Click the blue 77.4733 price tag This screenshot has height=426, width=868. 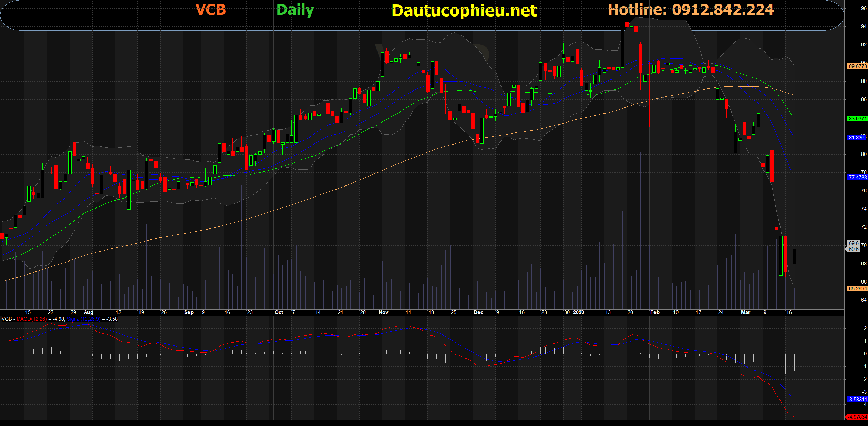click(857, 178)
